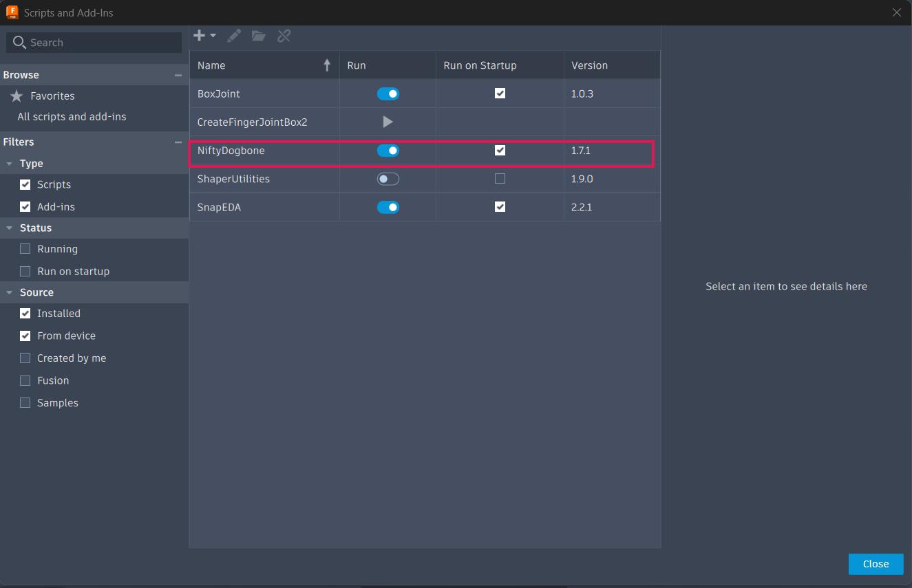Viewport: 912px width, 588px height.
Task: Toggle the Run switch for NiftyDogbone
Action: 388,151
